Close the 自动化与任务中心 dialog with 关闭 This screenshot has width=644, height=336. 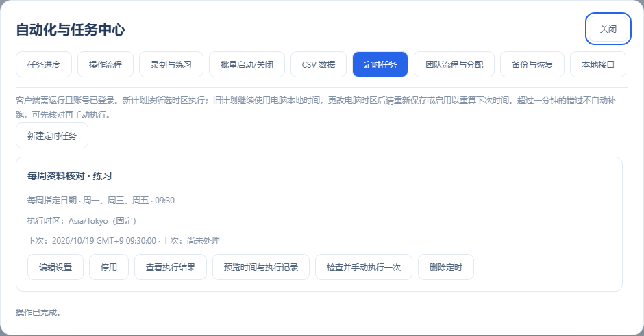(608, 29)
